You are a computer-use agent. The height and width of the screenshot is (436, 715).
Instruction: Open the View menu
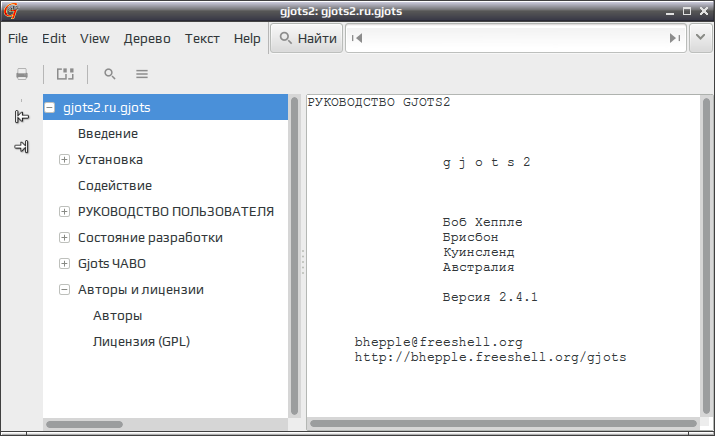tap(95, 39)
